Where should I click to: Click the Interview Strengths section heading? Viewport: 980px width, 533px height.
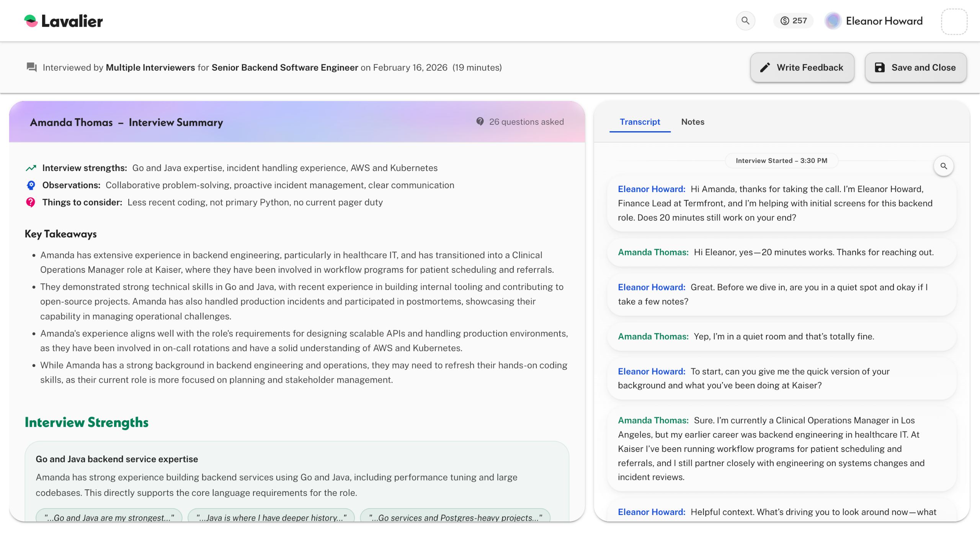(87, 422)
